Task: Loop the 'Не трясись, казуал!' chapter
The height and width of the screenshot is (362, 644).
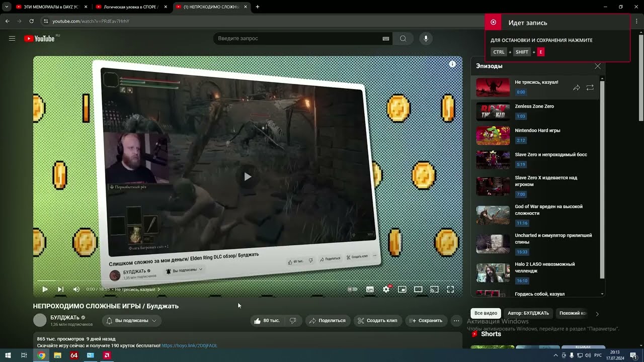Action: [590, 87]
